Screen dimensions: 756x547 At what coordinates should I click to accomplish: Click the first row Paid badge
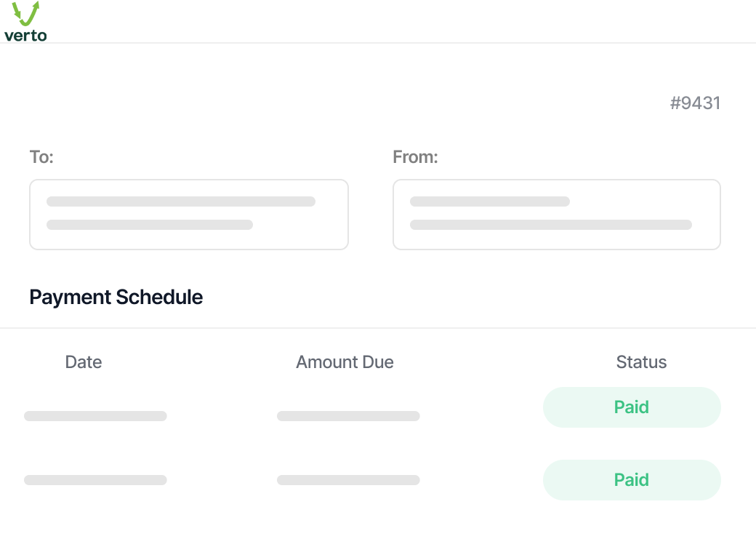coord(632,407)
